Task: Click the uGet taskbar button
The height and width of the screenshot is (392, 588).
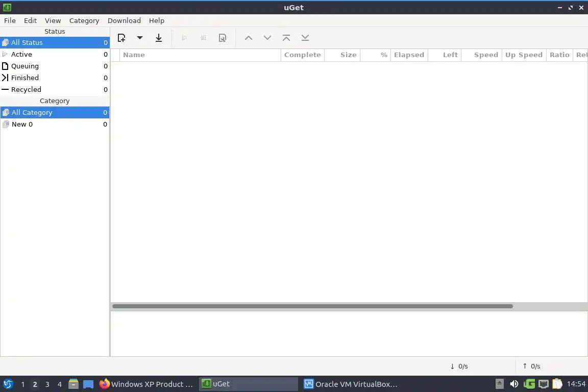Action: (249, 384)
